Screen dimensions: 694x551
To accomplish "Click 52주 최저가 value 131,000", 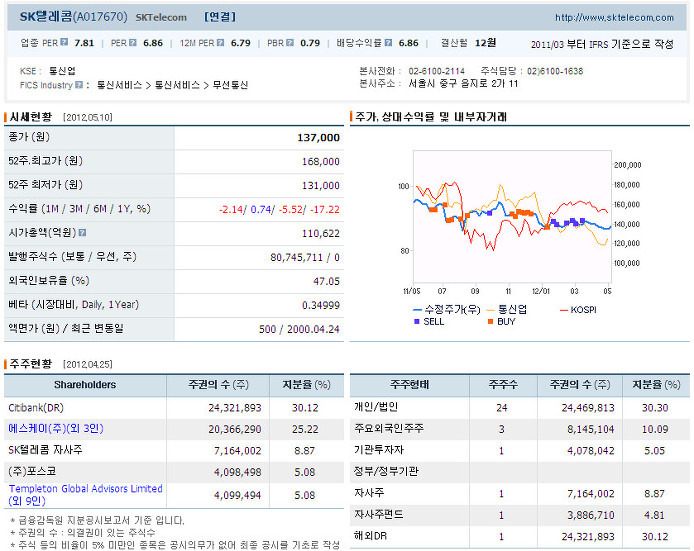I will click(x=320, y=185).
